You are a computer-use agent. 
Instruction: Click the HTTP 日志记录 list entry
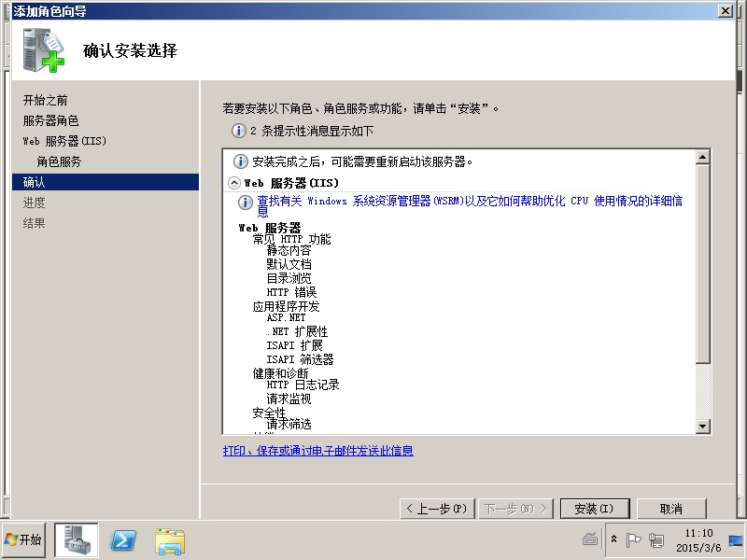[303, 385]
